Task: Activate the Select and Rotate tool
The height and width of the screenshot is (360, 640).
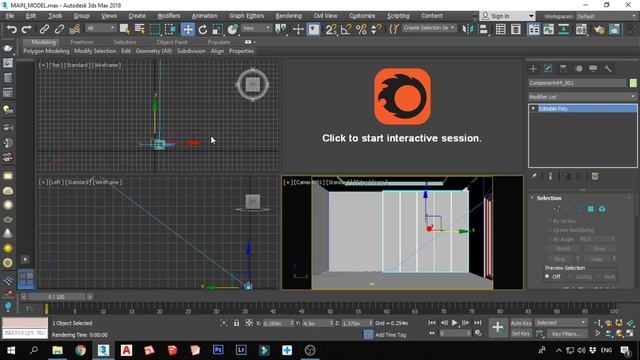Action: [x=203, y=29]
